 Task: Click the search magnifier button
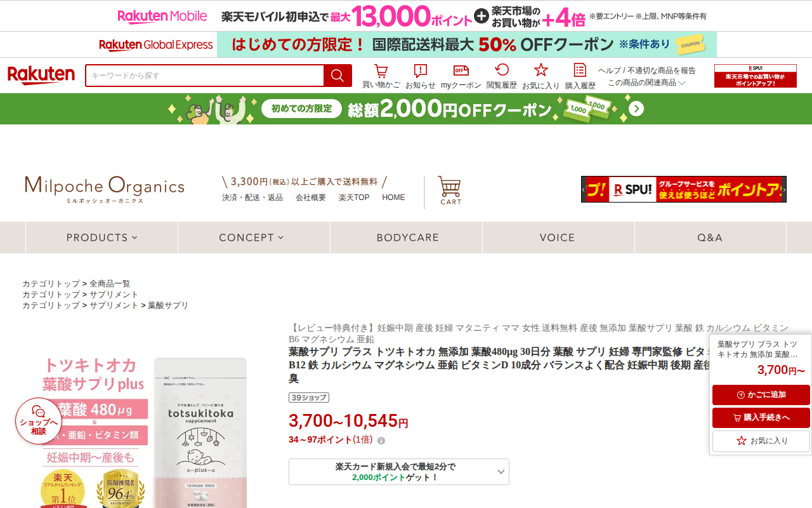(x=337, y=76)
